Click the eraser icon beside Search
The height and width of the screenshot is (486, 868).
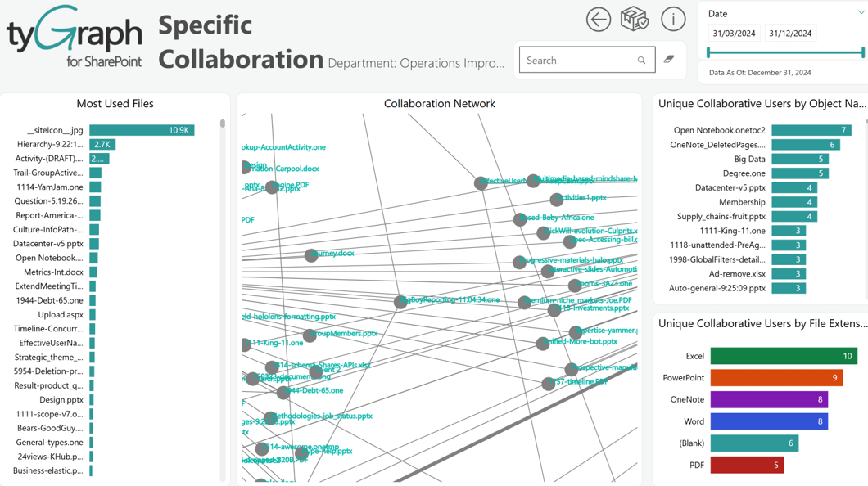pyautogui.click(x=669, y=59)
